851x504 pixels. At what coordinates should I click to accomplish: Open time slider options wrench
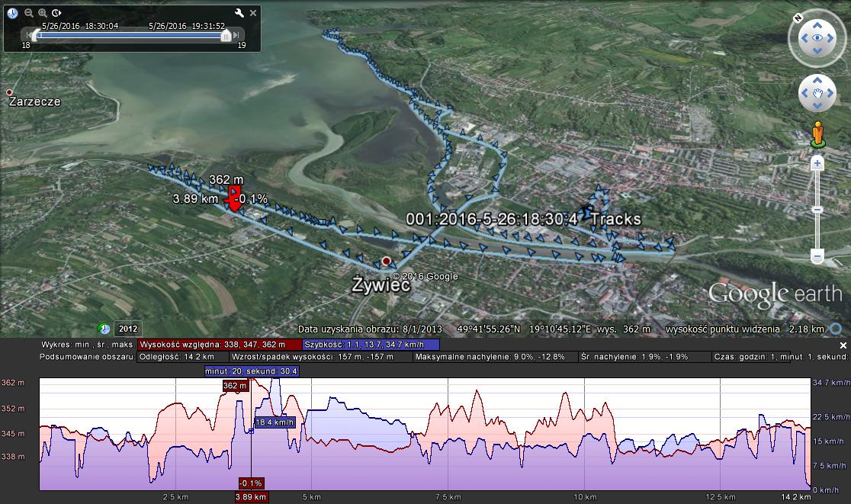pos(239,13)
